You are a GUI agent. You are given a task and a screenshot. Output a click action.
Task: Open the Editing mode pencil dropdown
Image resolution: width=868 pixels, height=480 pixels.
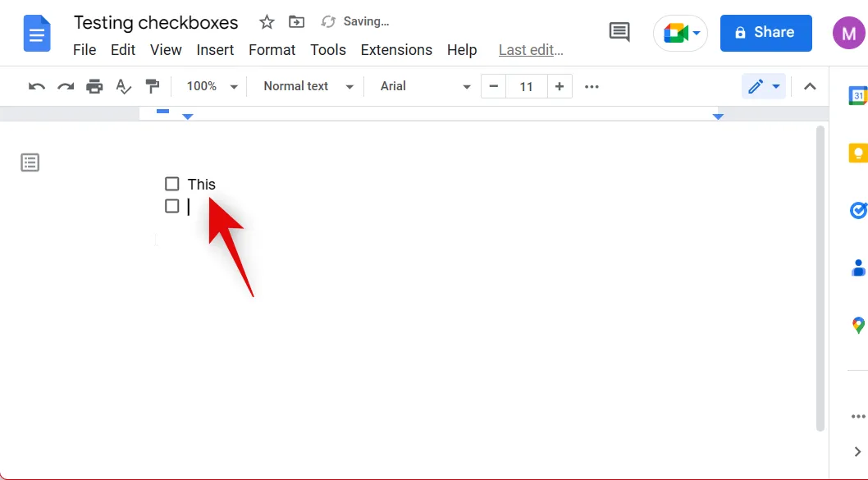click(x=764, y=86)
